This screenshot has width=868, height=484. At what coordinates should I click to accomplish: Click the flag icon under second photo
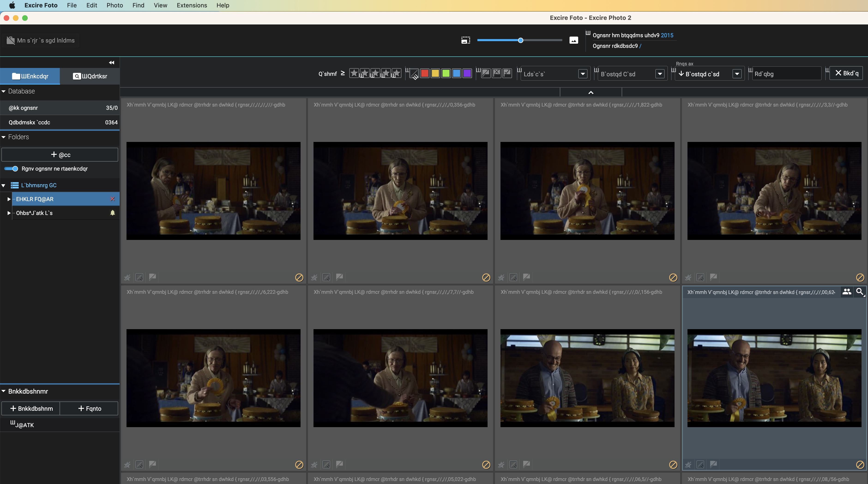[x=340, y=277]
